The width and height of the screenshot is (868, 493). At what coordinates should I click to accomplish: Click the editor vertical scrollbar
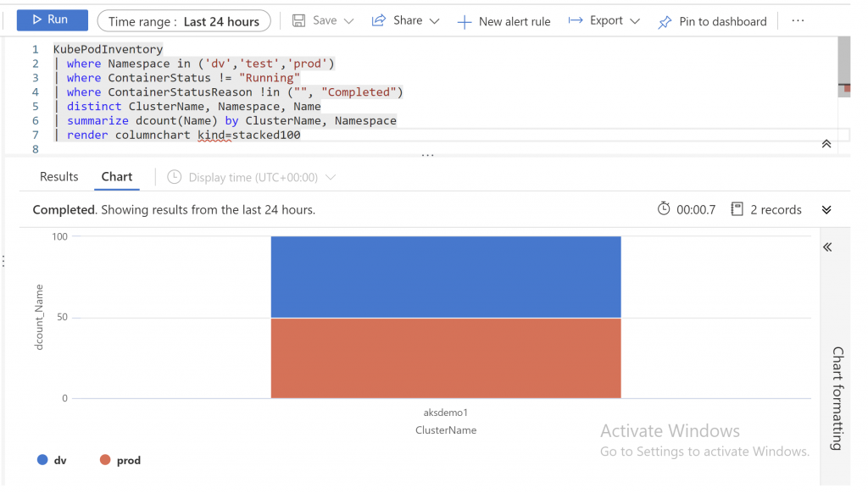[x=843, y=68]
